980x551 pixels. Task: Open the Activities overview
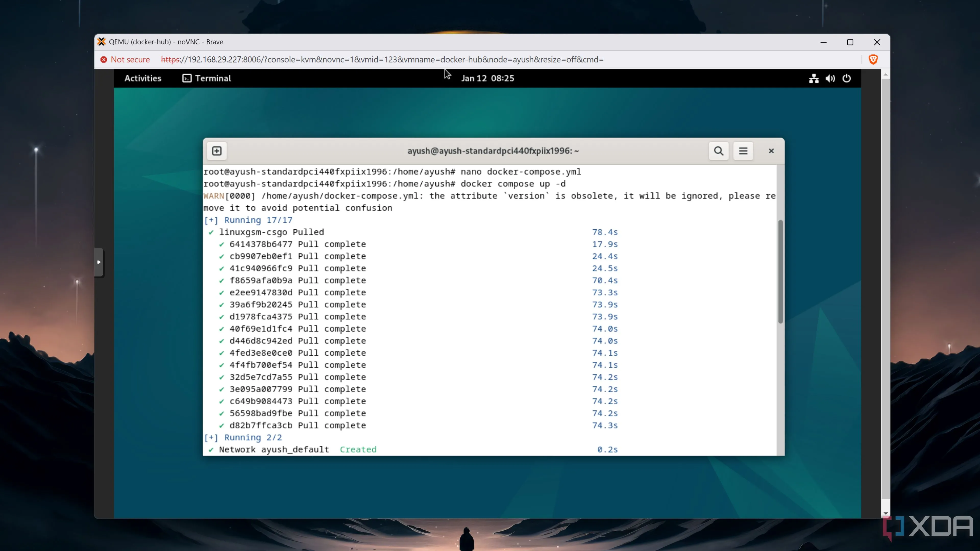(143, 78)
